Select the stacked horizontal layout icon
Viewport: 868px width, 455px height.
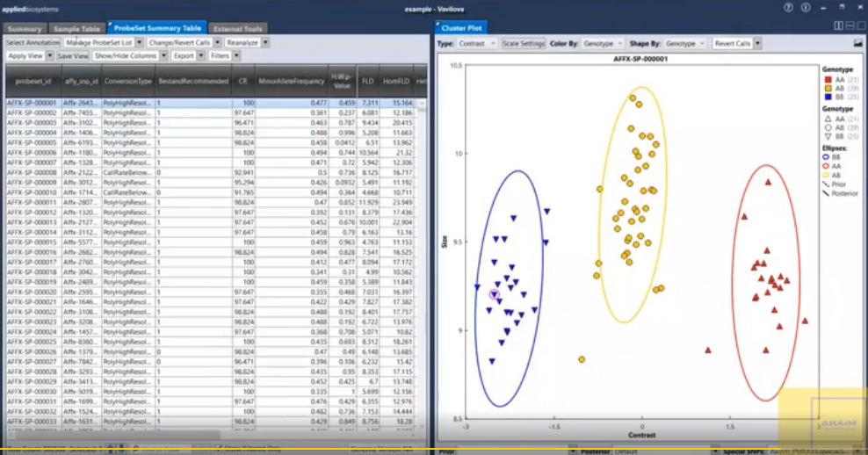click(x=850, y=26)
